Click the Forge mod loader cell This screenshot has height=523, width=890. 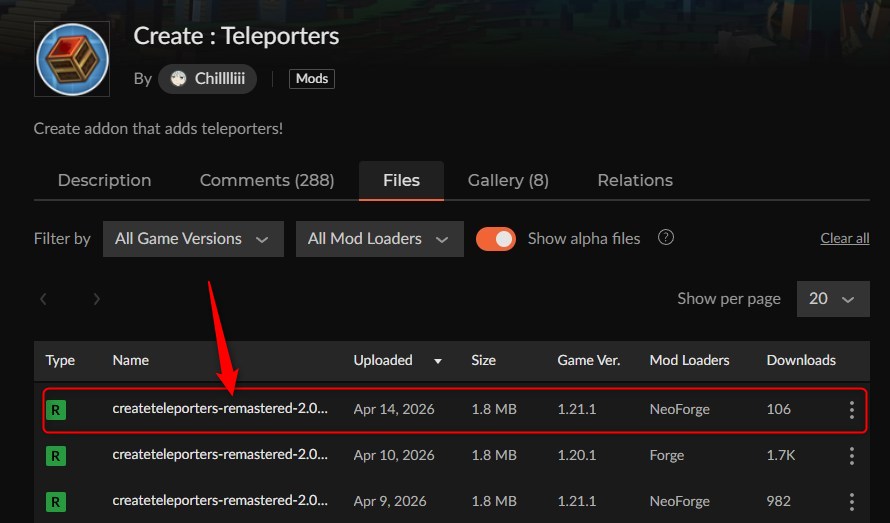pos(666,455)
